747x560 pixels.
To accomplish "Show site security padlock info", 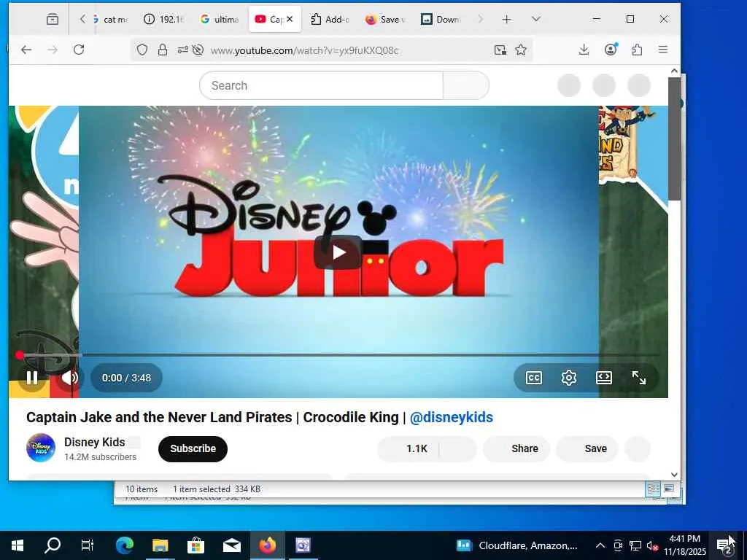I will pyautogui.click(x=163, y=50).
